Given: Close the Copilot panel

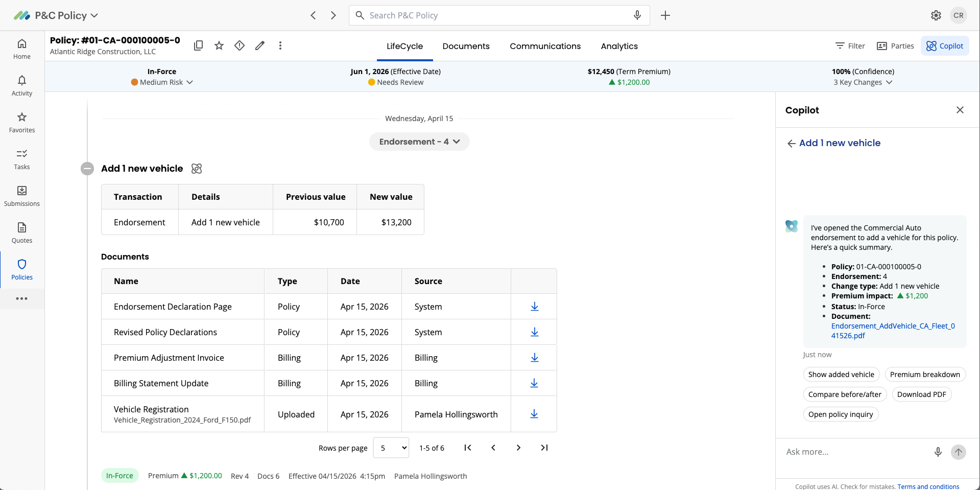Looking at the screenshot, I should [960, 110].
